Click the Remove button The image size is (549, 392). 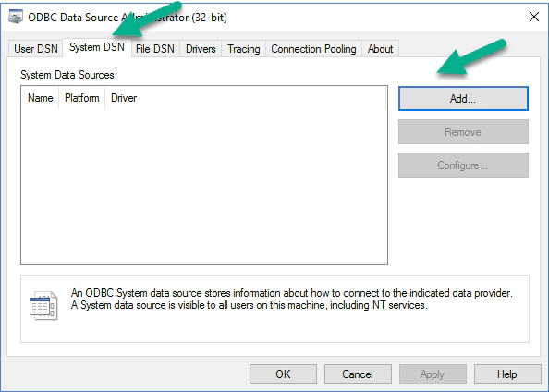pyautogui.click(x=463, y=131)
